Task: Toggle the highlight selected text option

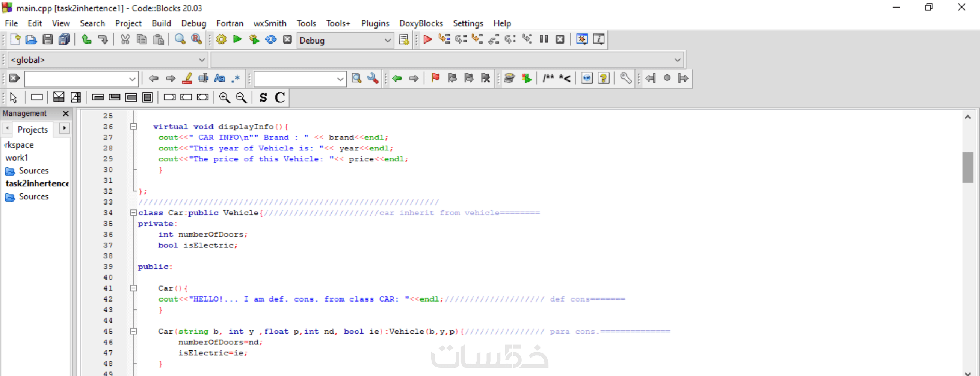Action: tap(187, 78)
